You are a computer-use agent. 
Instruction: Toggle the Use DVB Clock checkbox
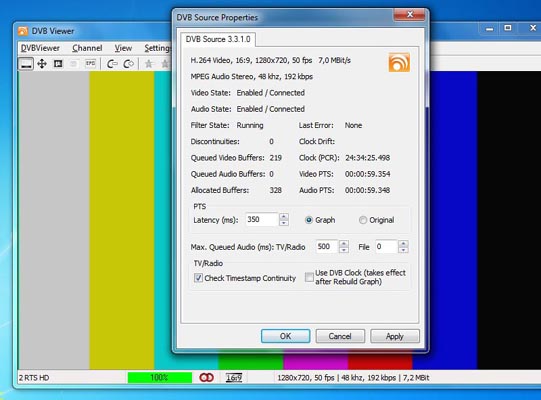pos(309,277)
